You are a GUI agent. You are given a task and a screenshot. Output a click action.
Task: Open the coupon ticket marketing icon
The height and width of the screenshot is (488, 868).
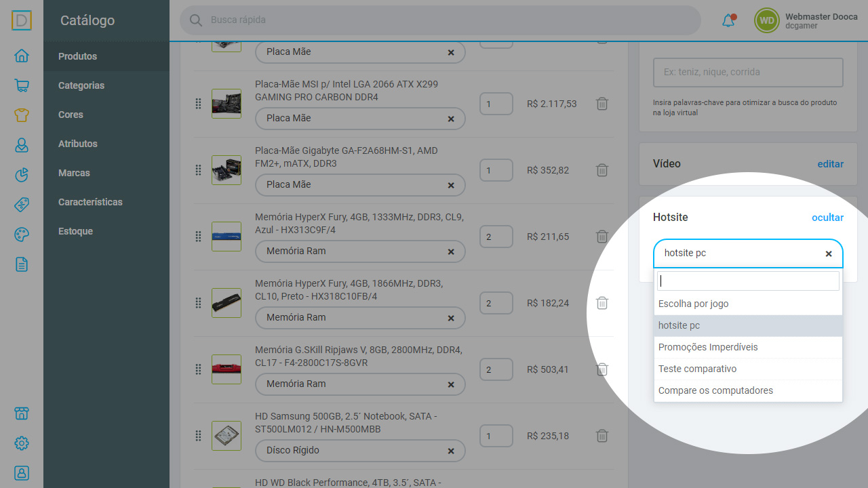point(22,205)
